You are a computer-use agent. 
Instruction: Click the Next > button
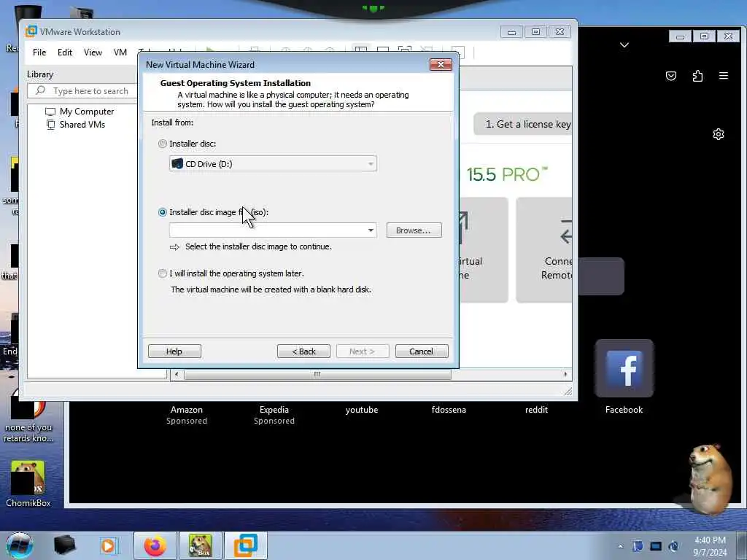(x=362, y=351)
